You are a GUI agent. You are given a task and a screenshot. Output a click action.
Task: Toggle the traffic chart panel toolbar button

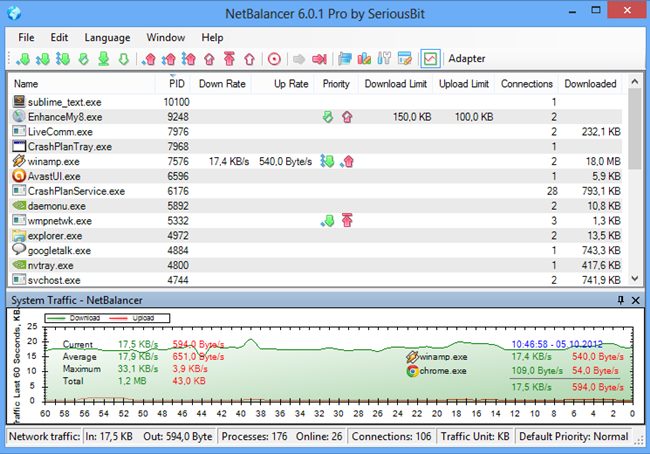430,59
